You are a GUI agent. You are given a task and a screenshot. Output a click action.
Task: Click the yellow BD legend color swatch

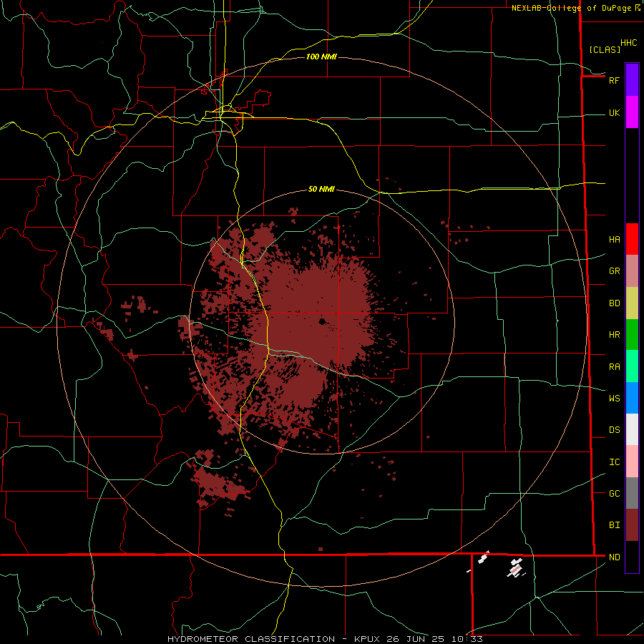pos(632,303)
